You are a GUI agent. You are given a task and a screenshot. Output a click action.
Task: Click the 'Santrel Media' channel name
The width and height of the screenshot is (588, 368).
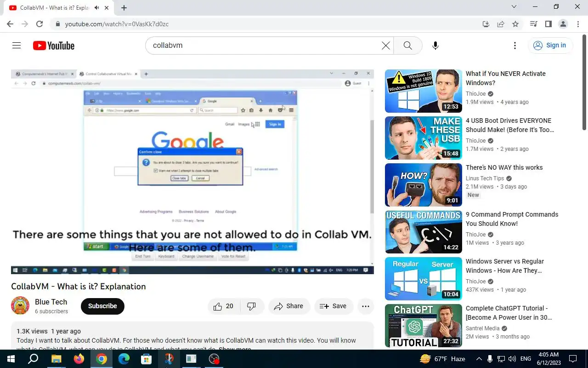click(x=482, y=328)
